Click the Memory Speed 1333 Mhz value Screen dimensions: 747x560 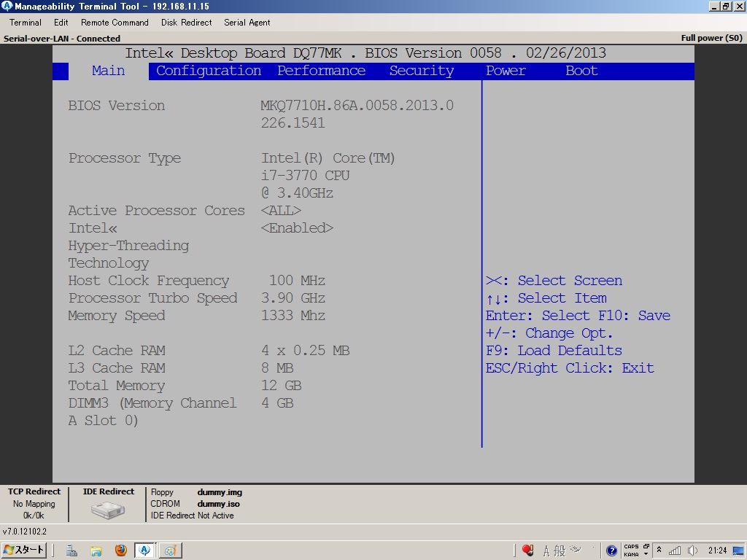tap(293, 316)
